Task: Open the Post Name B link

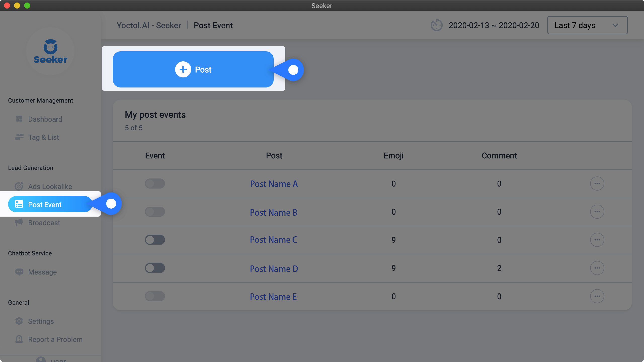Action: [274, 212]
